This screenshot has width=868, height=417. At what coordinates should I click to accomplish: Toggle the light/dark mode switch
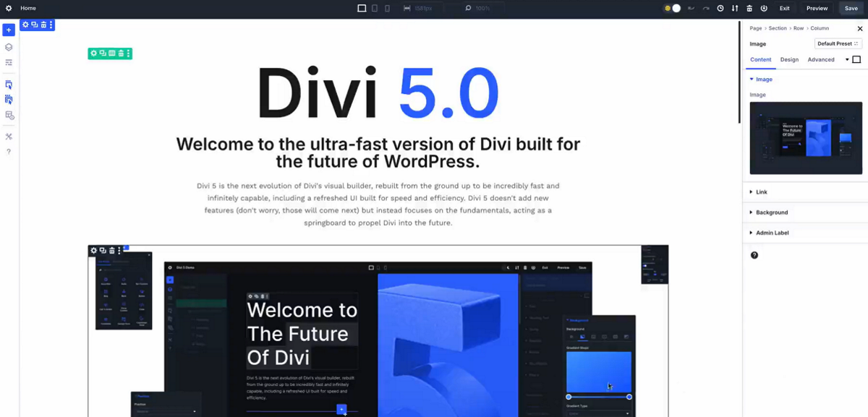(x=673, y=9)
